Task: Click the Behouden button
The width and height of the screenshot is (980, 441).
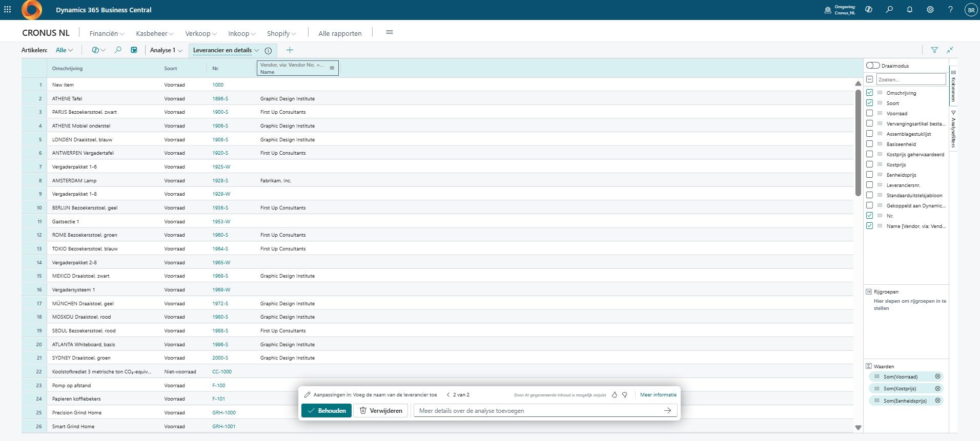Action: click(x=326, y=411)
